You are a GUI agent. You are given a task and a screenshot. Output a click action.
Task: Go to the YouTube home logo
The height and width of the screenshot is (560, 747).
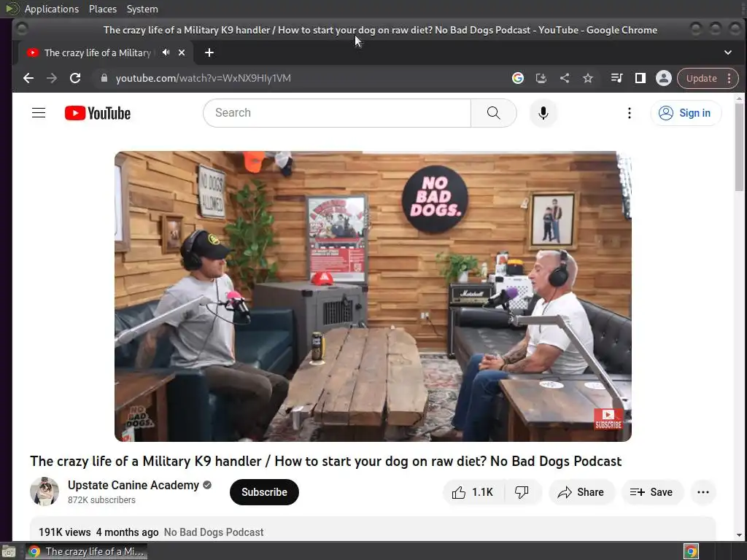[98, 113]
